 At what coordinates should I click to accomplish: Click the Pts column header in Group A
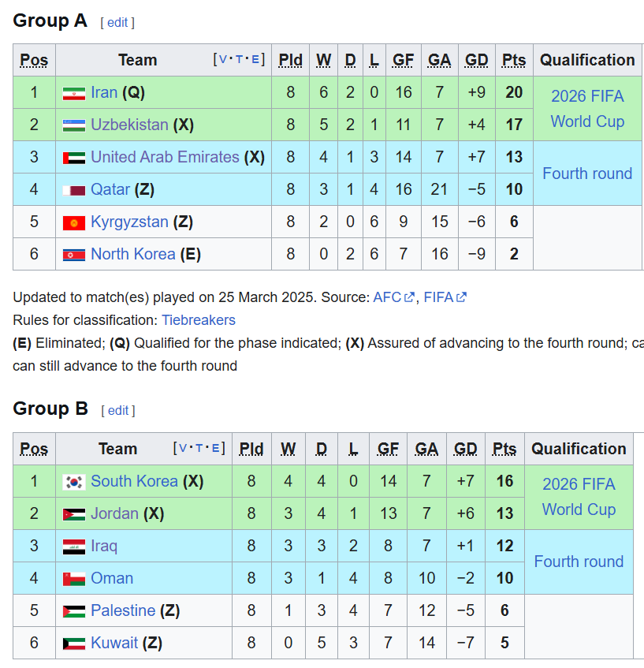pos(514,60)
